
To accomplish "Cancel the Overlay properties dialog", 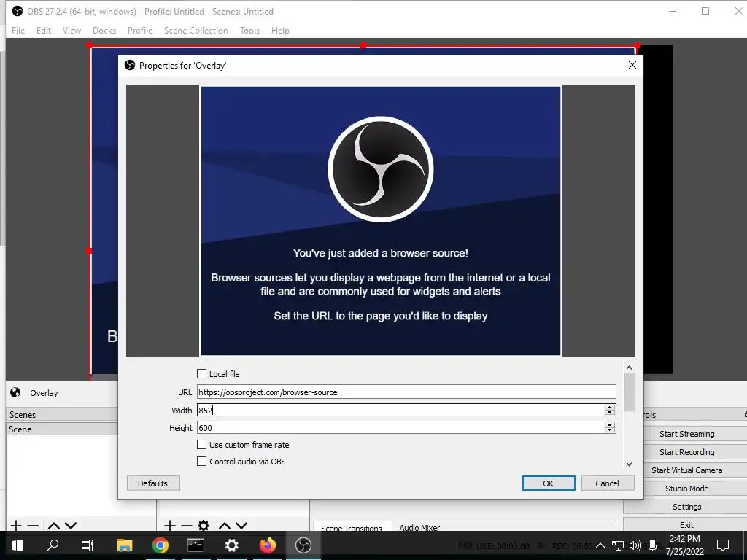I will 608,483.
